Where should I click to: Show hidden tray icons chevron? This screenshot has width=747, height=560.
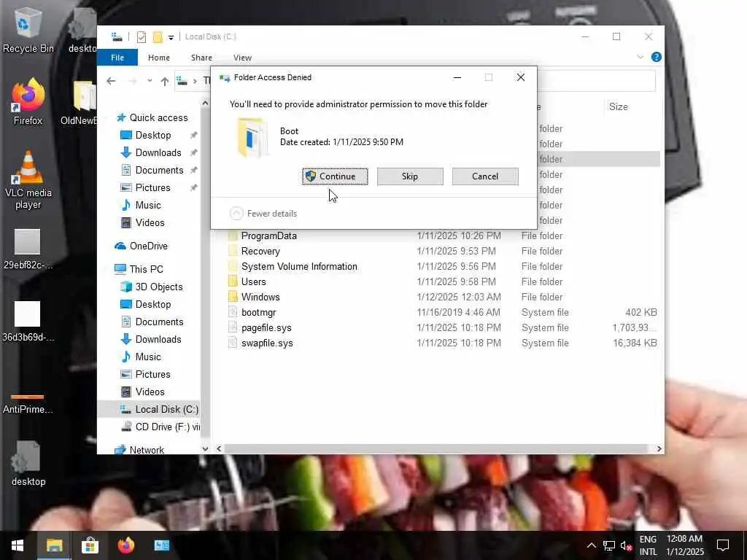point(591,545)
